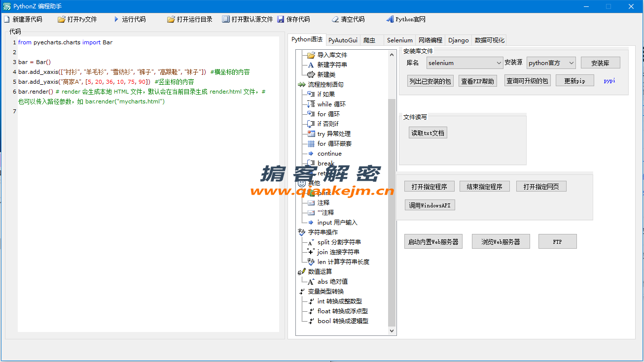The image size is (644, 362).
Task: Insert the if 否则if snippet
Action: 328,124
